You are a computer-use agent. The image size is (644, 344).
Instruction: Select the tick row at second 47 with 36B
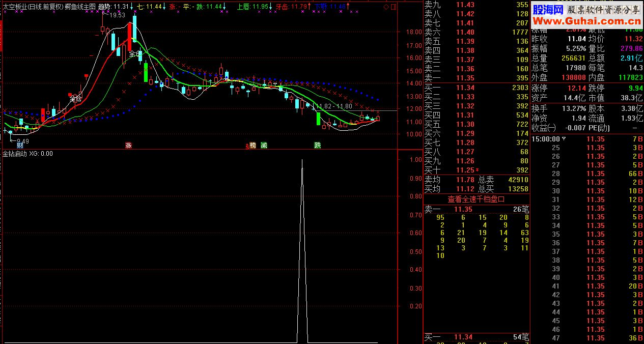click(587, 338)
